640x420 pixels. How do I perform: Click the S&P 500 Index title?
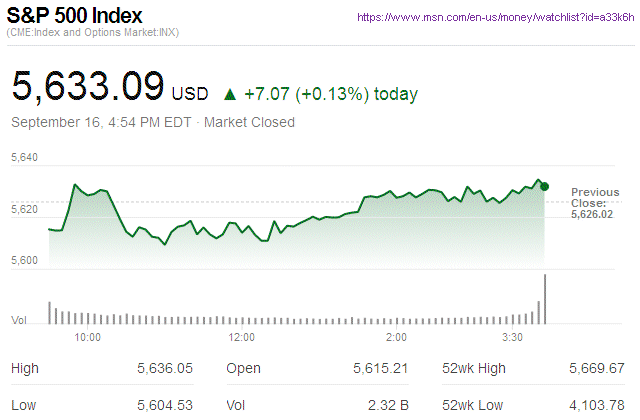click(x=76, y=16)
